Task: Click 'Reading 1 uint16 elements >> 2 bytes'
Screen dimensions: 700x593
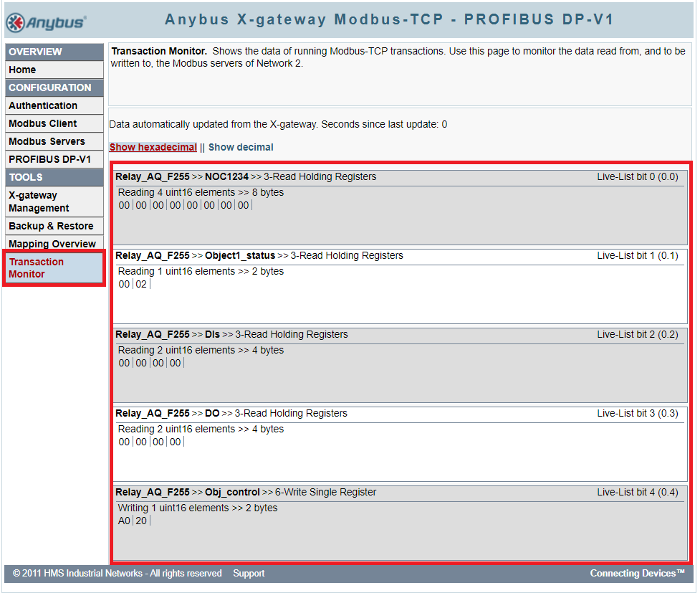Action: pyautogui.click(x=201, y=271)
